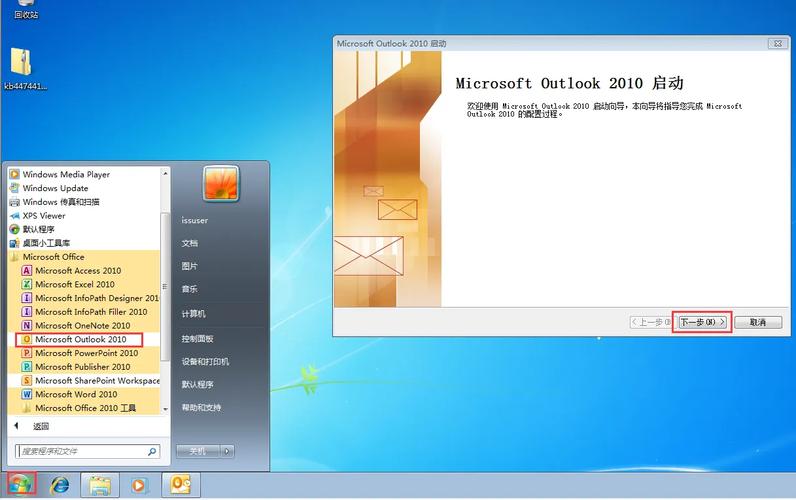Open Microsoft SharePoint Workspace
This screenshot has width=796, height=500.
click(90, 380)
